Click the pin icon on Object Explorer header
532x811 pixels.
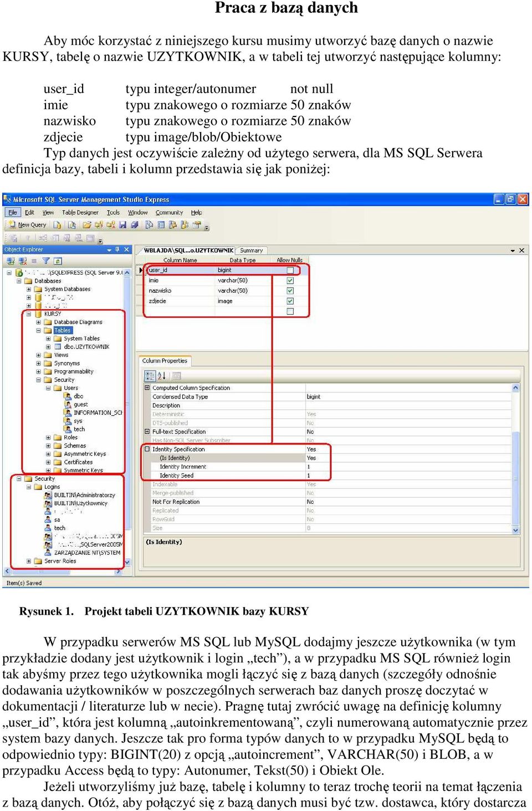[117, 249]
